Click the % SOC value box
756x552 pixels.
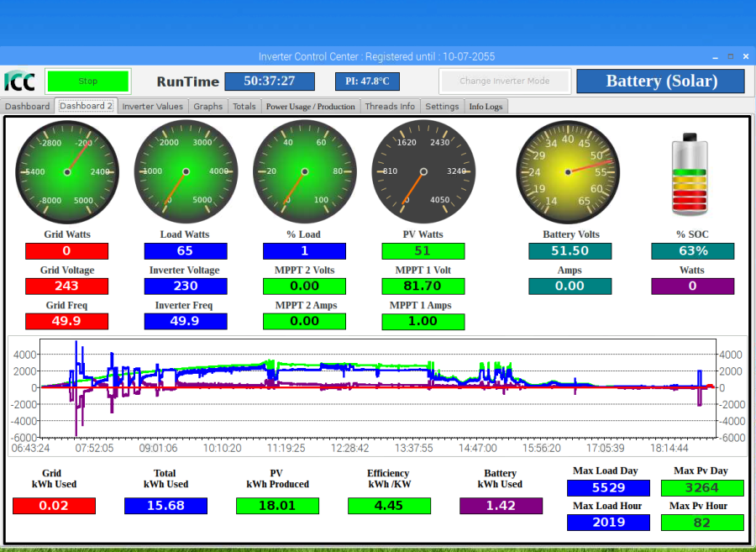pyautogui.click(x=693, y=251)
